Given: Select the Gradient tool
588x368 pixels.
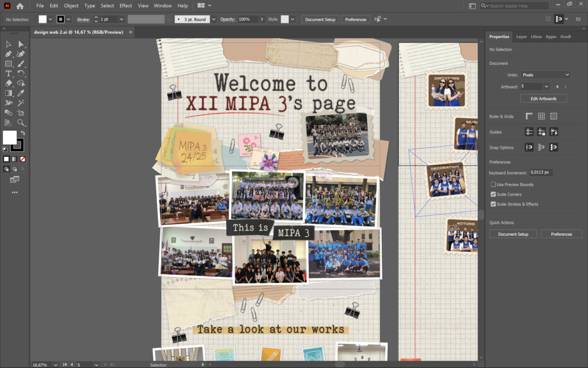Looking at the screenshot, I should [8, 93].
